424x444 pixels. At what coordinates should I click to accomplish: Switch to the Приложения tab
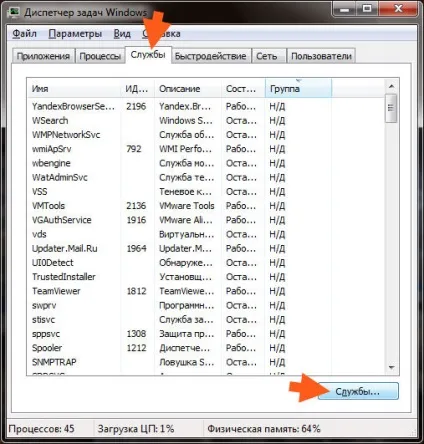43,56
